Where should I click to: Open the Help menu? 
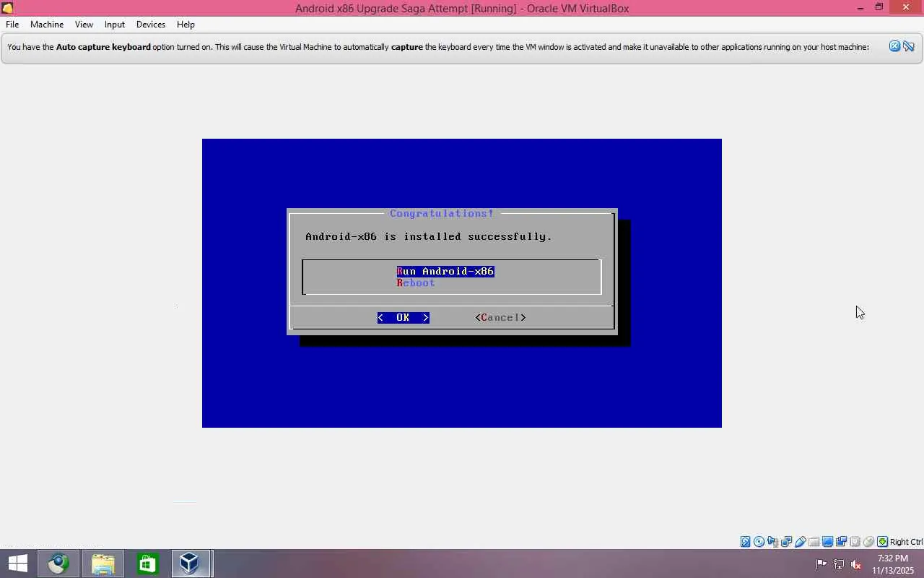(186, 24)
